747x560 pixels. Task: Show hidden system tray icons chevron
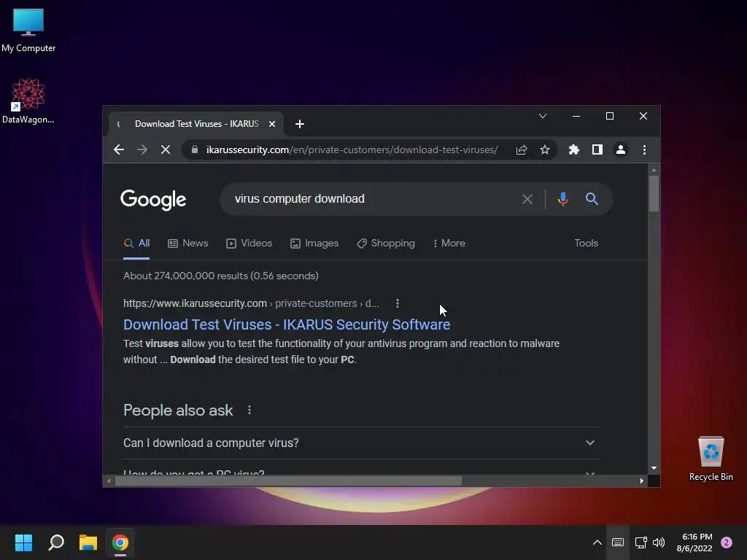tap(597, 542)
